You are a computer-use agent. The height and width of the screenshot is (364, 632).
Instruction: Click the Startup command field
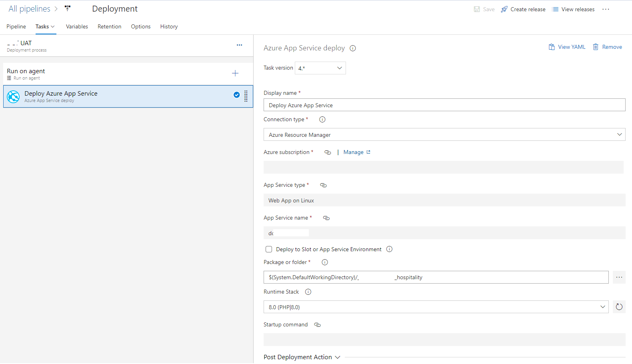(x=444, y=340)
